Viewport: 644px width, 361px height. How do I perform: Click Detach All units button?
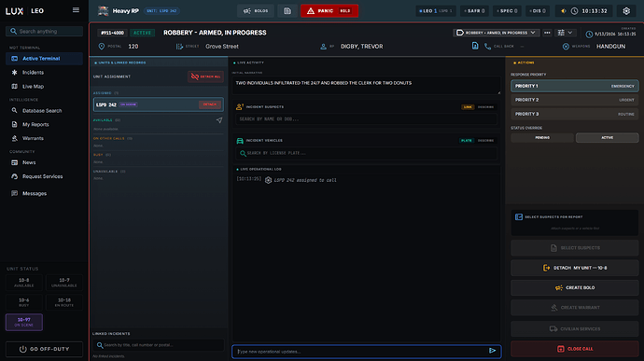205,76
